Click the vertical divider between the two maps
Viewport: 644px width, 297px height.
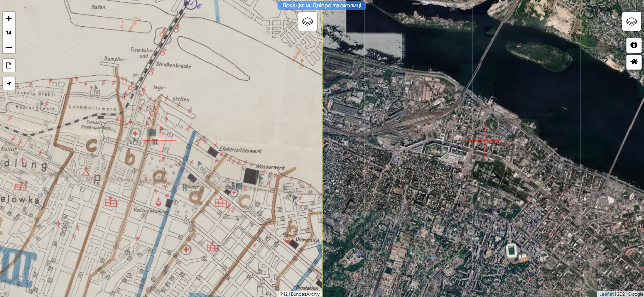click(x=322, y=152)
